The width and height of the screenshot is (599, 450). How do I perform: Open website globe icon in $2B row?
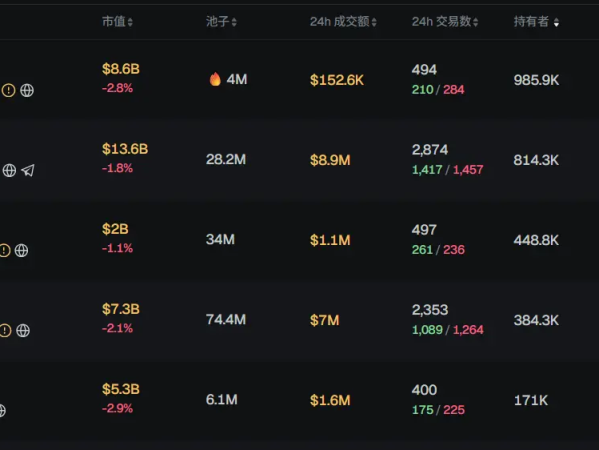[x=21, y=251]
